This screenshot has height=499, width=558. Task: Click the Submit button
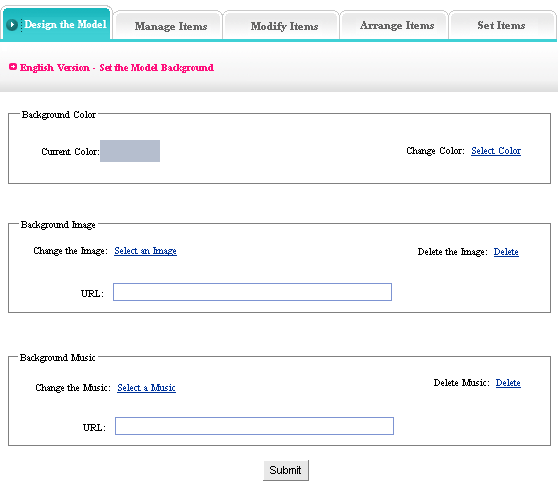pyautogui.click(x=285, y=470)
